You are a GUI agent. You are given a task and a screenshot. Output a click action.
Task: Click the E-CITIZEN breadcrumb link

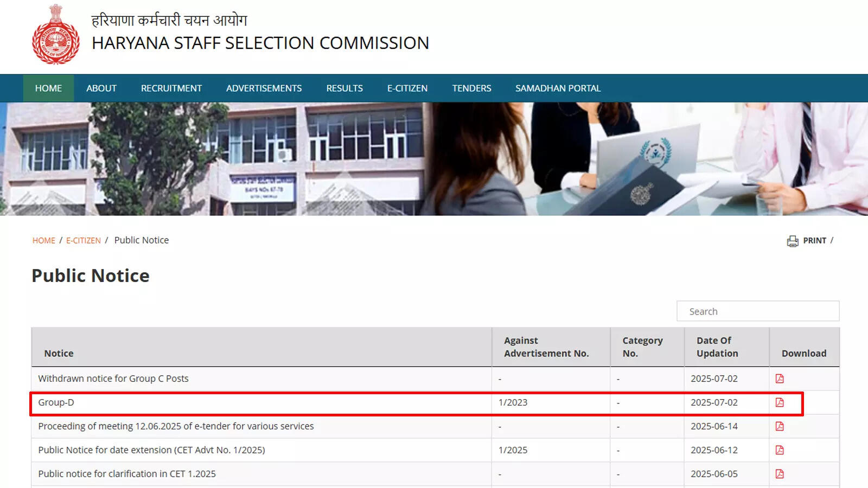[84, 241]
